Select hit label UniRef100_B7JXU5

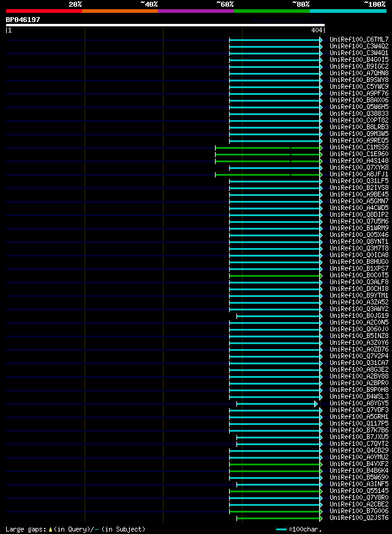point(359,437)
